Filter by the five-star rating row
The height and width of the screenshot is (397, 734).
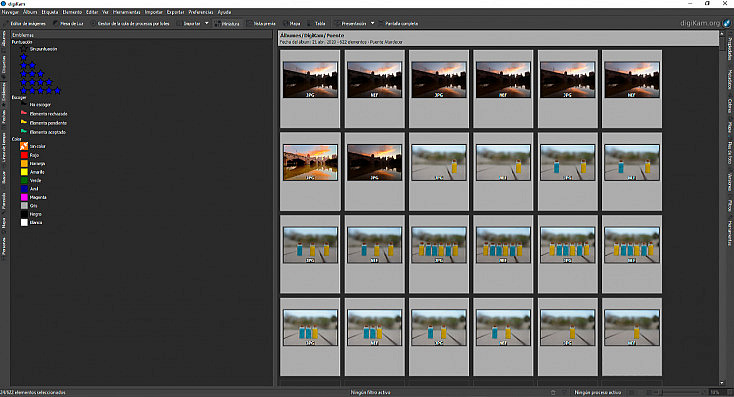[x=40, y=90]
